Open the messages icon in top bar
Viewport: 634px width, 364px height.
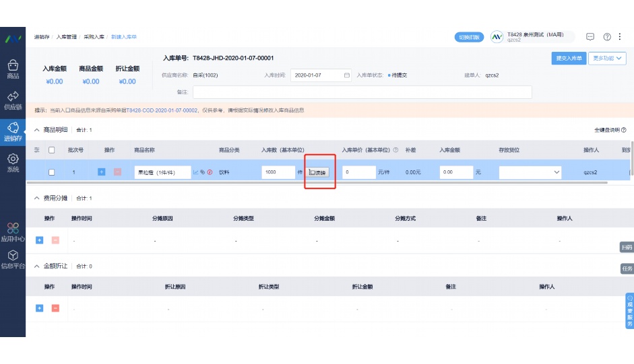[590, 37]
